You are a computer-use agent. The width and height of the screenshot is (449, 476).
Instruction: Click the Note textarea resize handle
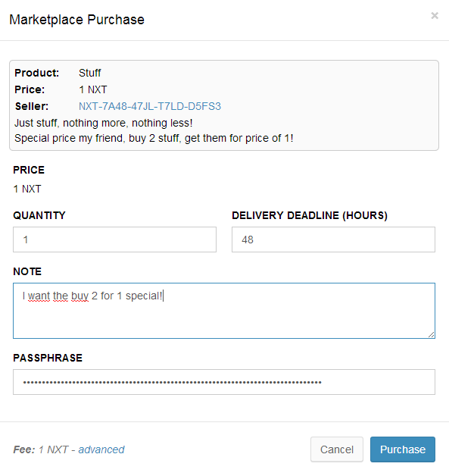(x=432, y=334)
